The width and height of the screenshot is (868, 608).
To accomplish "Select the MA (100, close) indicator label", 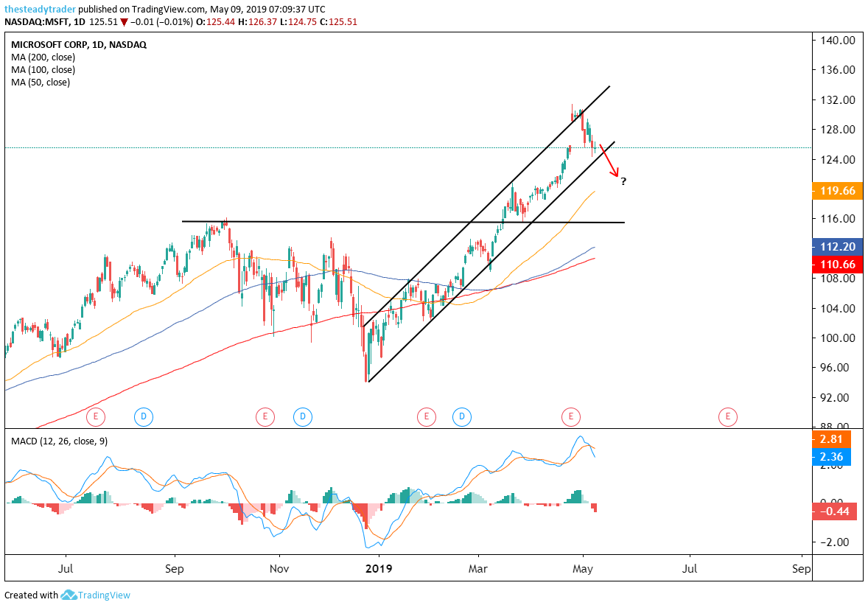I will [x=43, y=70].
